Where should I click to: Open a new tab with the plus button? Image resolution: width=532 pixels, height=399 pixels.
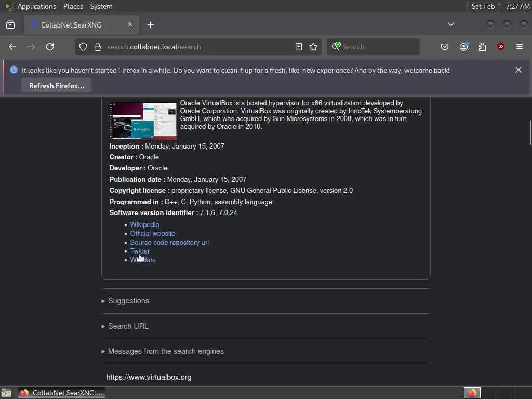pyautogui.click(x=151, y=25)
